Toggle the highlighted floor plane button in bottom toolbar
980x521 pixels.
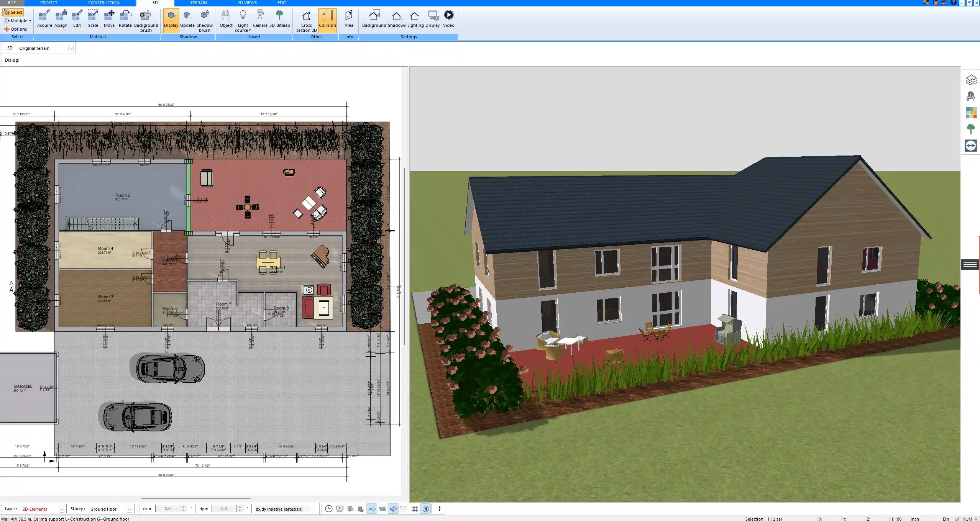click(x=393, y=509)
